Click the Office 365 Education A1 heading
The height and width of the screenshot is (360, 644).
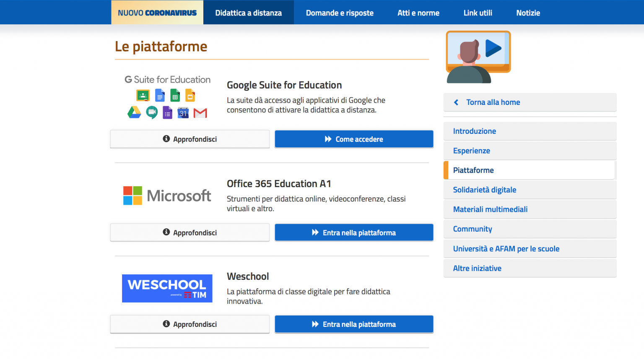279,184
